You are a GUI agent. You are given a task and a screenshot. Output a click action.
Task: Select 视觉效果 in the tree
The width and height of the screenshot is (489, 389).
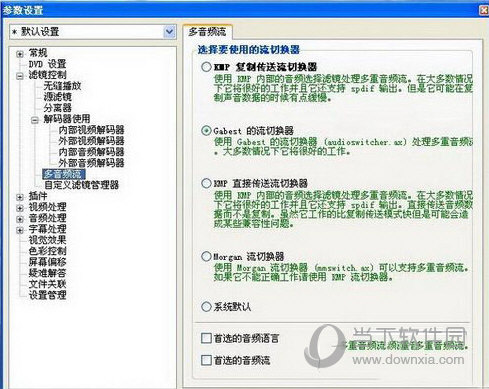point(47,240)
